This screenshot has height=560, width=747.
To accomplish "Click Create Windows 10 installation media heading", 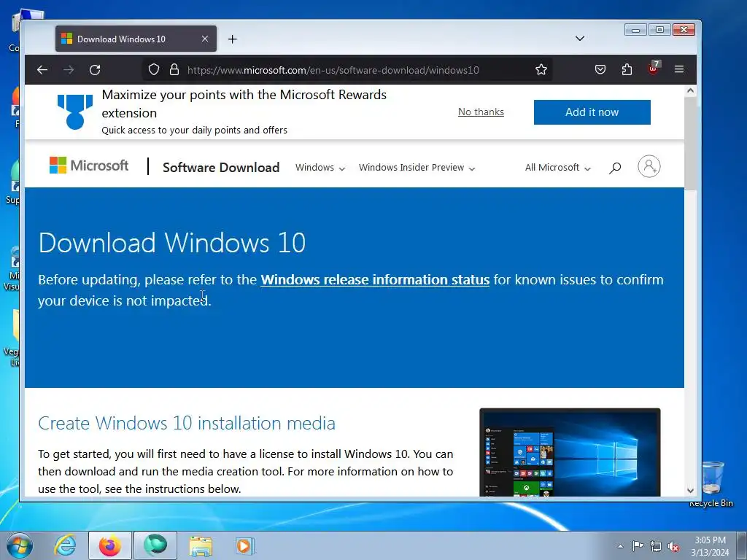I will [x=187, y=423].
